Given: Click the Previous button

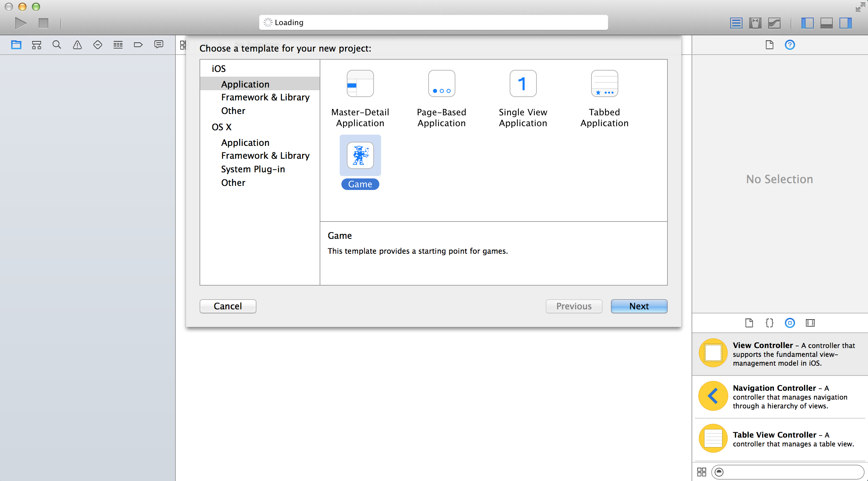Looking at the screenshot, I should (x=574, y=306).
